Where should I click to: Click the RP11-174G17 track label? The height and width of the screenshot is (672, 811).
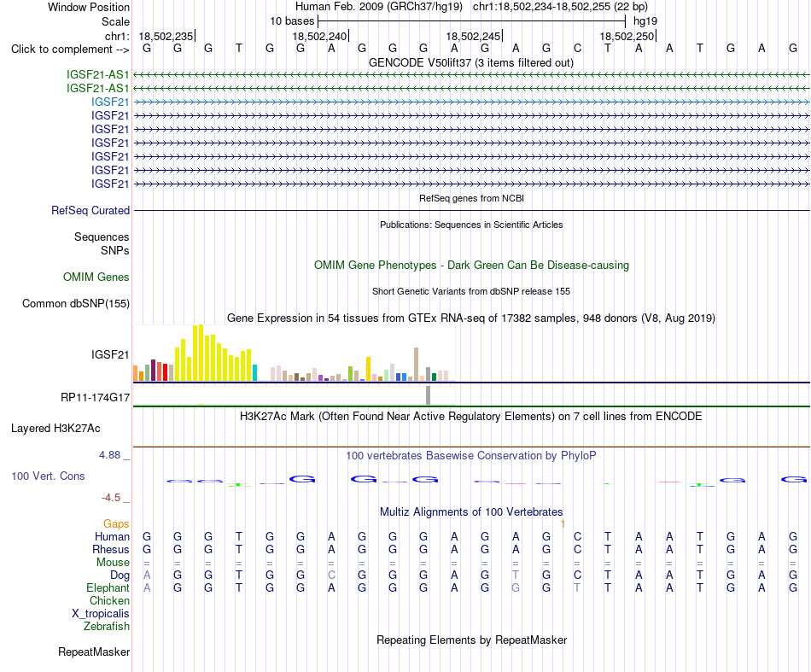95,397
